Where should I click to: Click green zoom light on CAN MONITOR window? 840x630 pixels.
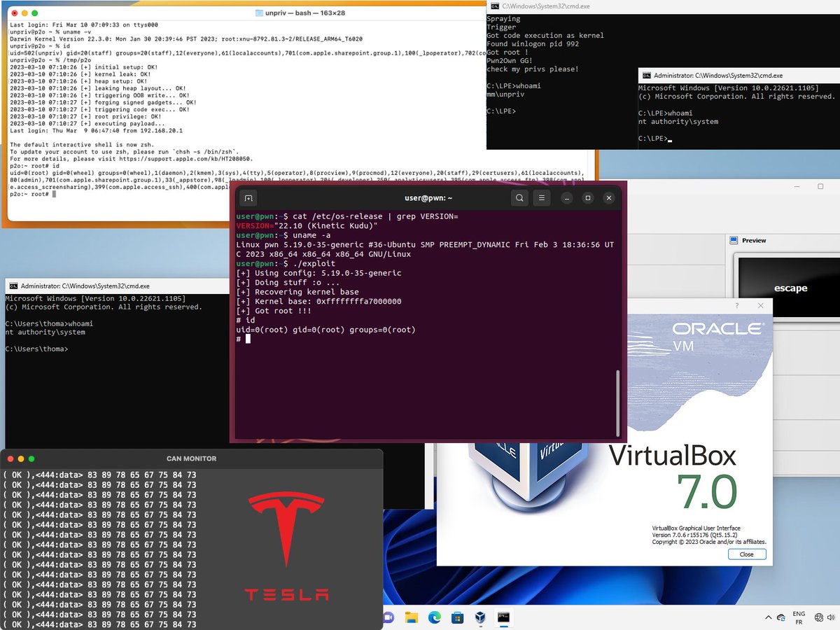point(31,458)
